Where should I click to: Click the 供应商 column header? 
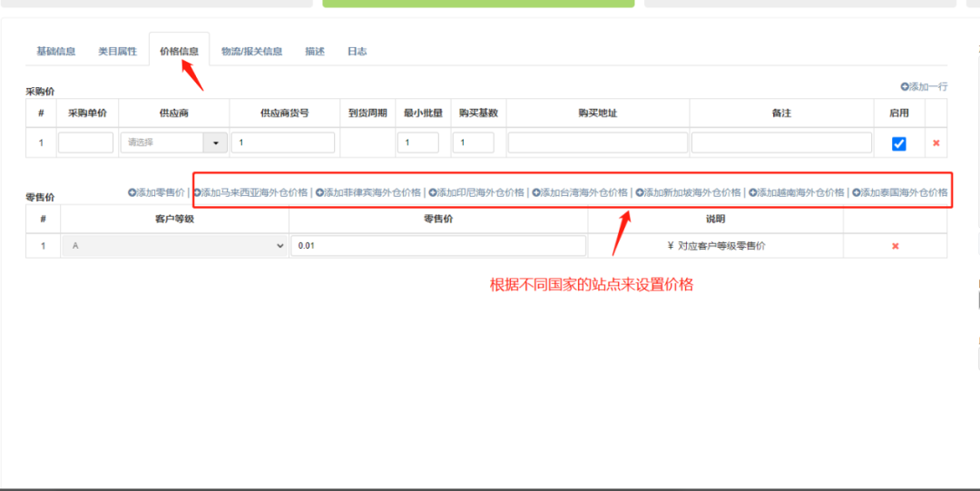(173, 113)
